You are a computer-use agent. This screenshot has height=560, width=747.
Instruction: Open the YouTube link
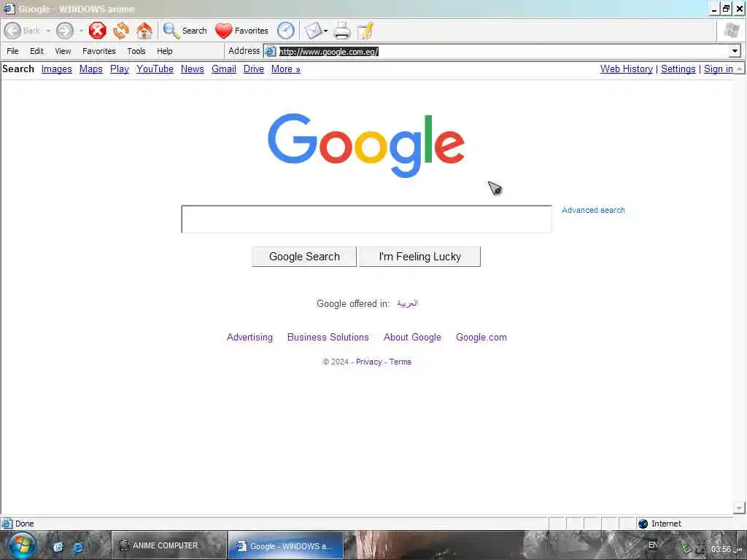pos(155,69)
